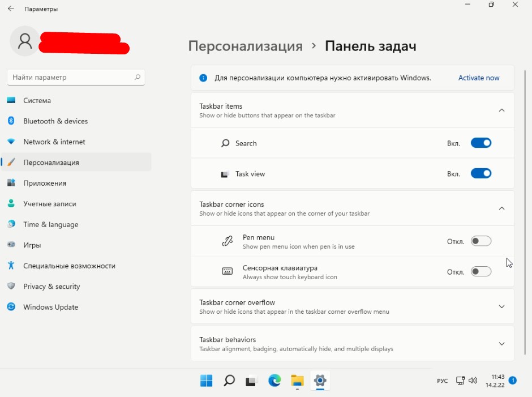Viewport: 532px width, 397px height.
Task: Go to Windows Update page
Action: click(x=76, y=307)
